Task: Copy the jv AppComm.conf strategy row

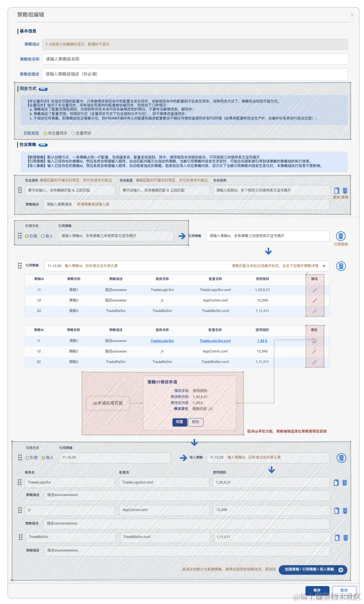Action: point(336,510)
